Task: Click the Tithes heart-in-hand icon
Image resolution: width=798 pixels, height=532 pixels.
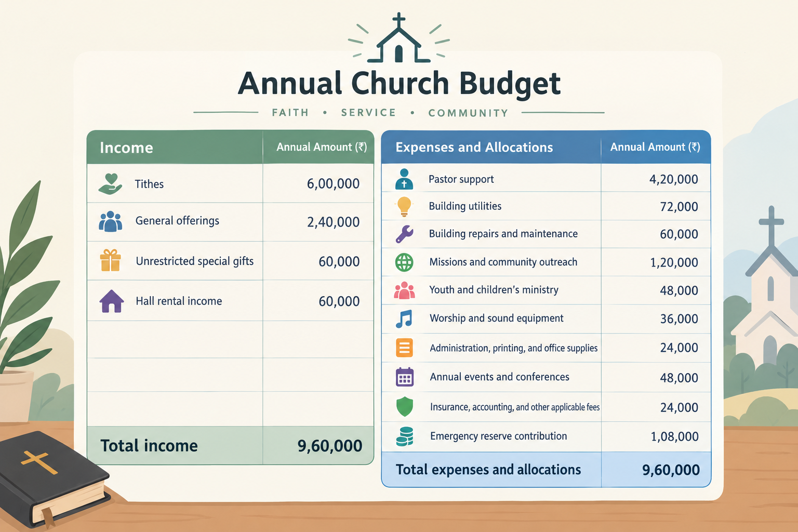Action: (x=110, y=184)
